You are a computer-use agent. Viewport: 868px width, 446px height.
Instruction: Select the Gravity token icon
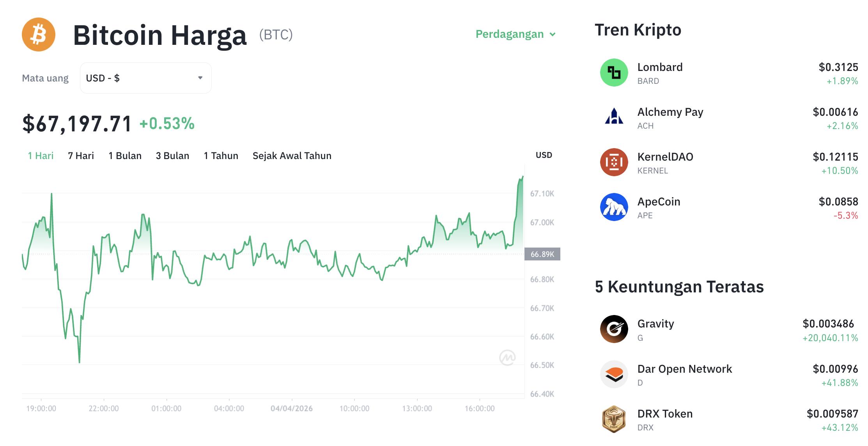(x=613, y=329)
